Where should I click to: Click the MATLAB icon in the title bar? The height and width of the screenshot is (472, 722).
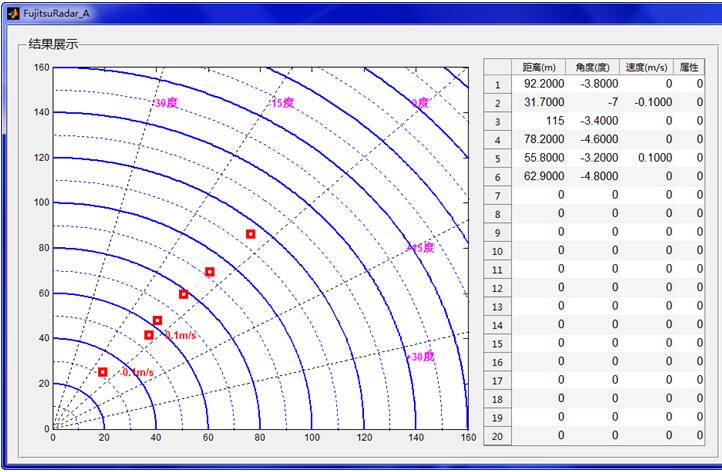pyautogui.click(x=12, y=13)
